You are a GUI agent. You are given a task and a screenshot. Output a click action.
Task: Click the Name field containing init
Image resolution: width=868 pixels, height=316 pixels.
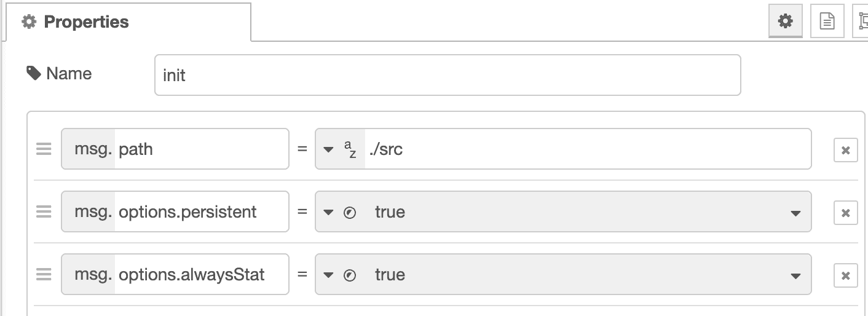pyautogui.click(x=447, y=76)
